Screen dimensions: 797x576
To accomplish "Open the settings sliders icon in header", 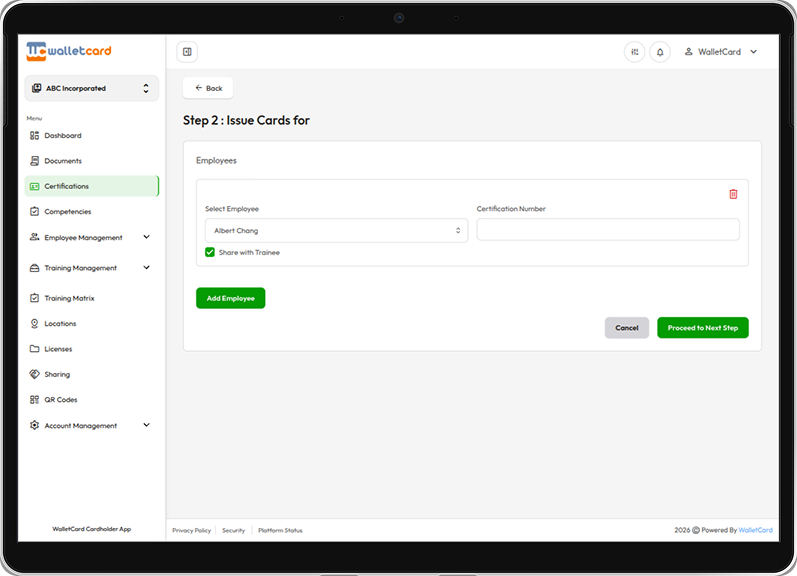I will coord(634,52).
